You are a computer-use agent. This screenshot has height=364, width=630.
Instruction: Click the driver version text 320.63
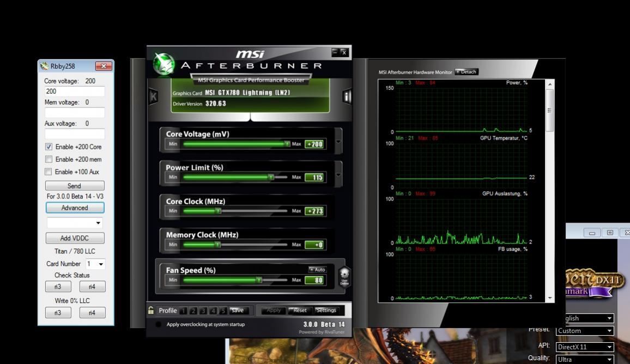[x=216, y=104]
